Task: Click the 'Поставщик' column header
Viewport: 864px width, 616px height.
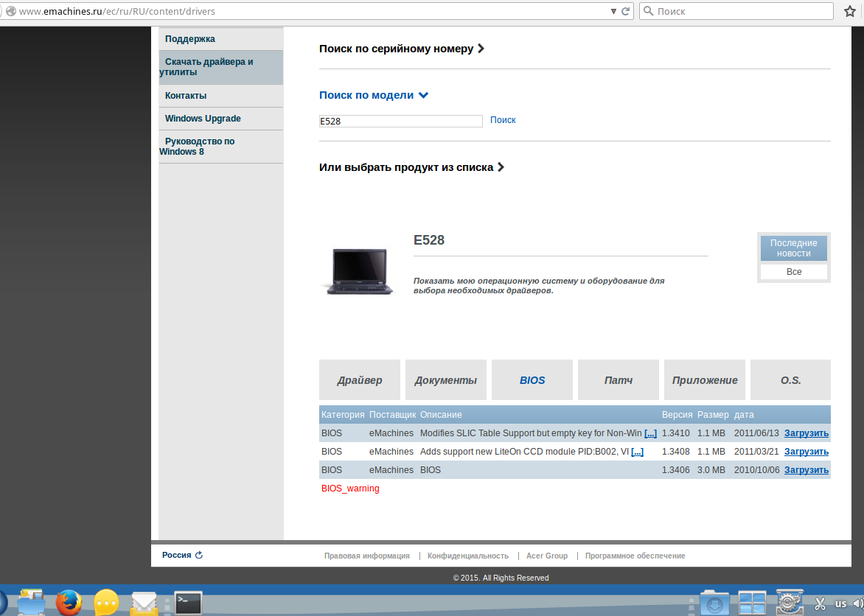Action: (392, 414)
